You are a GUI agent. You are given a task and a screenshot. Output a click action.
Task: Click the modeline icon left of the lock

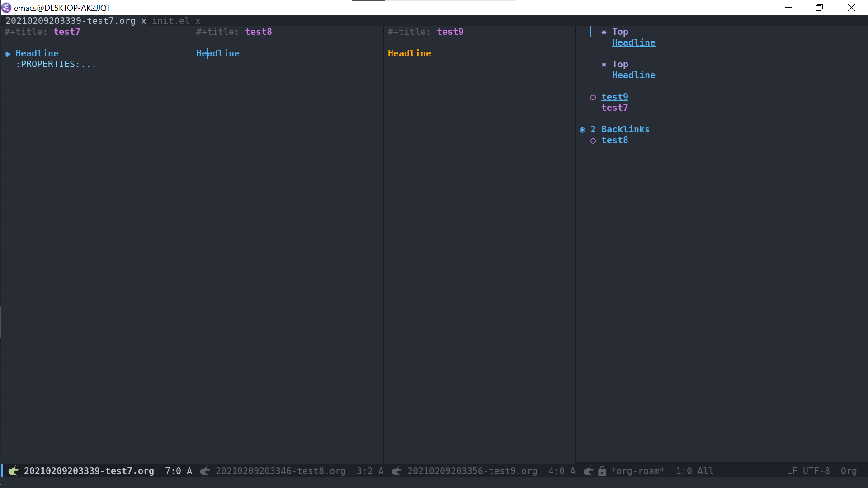(x=588, y=471)
